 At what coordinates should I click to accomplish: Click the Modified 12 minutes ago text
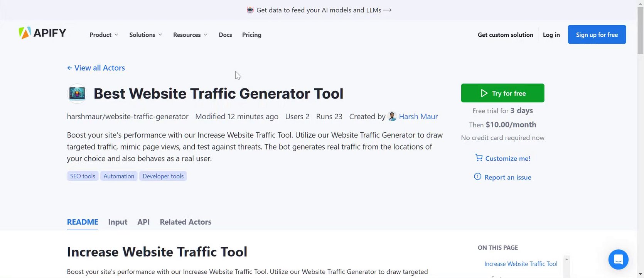(237, 117)
